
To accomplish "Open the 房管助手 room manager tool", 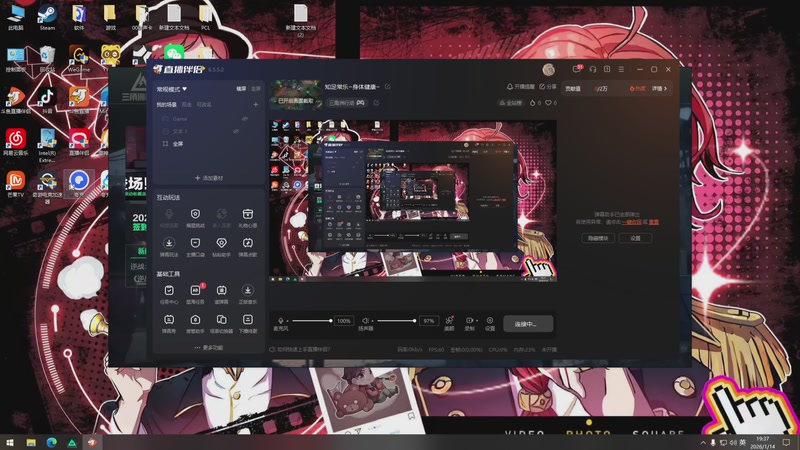I will coord(195,323).
